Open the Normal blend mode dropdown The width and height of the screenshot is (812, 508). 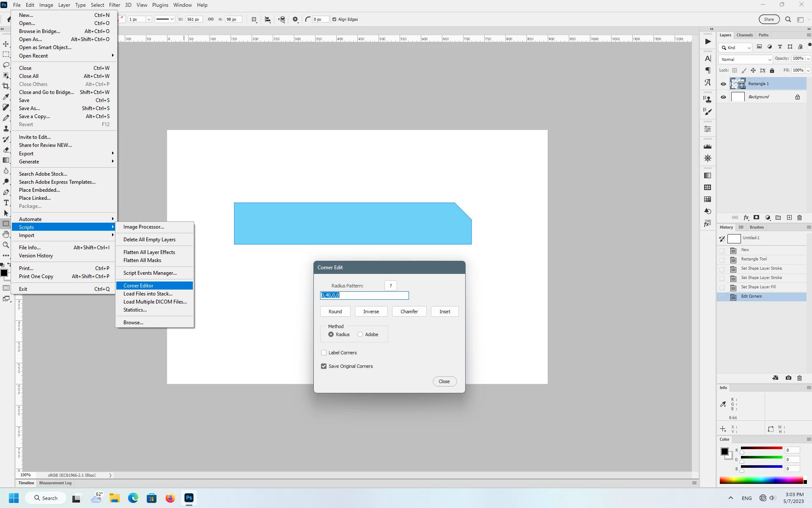pos(745,59)
